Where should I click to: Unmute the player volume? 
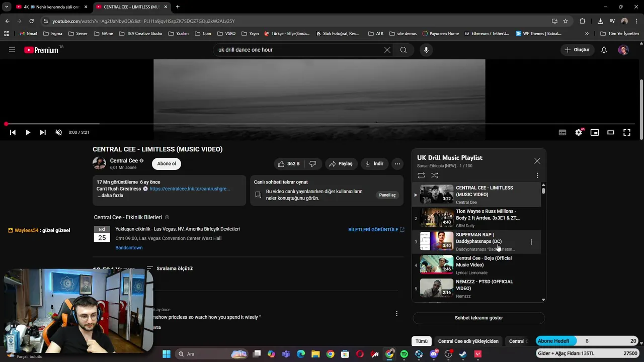click(58, 132)
